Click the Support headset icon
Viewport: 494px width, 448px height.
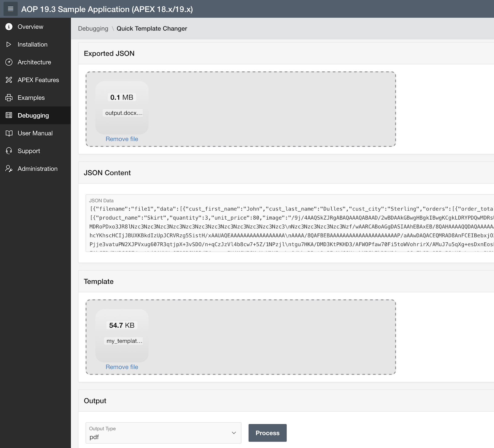click(9, 151)
